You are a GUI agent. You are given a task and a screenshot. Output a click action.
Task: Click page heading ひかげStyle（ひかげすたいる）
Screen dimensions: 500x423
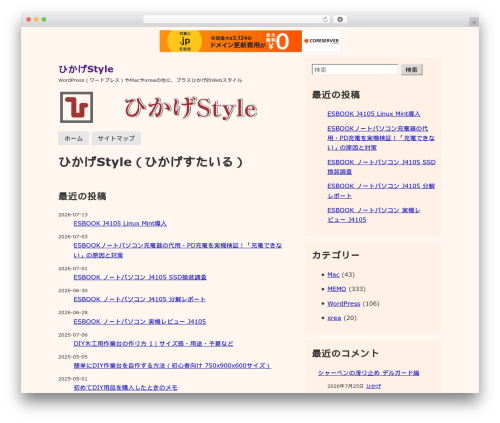coord(151,162)
